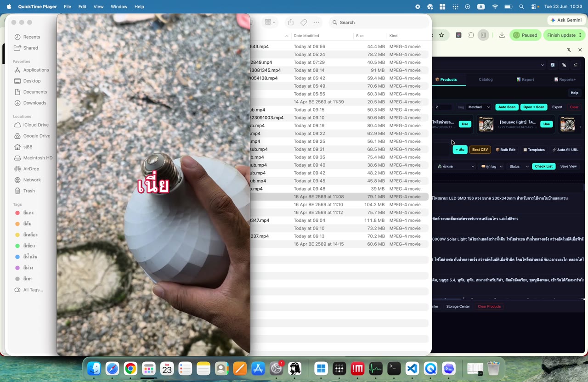Open the Chrome Extensions puzzle icon

click(x=471, y=35)
